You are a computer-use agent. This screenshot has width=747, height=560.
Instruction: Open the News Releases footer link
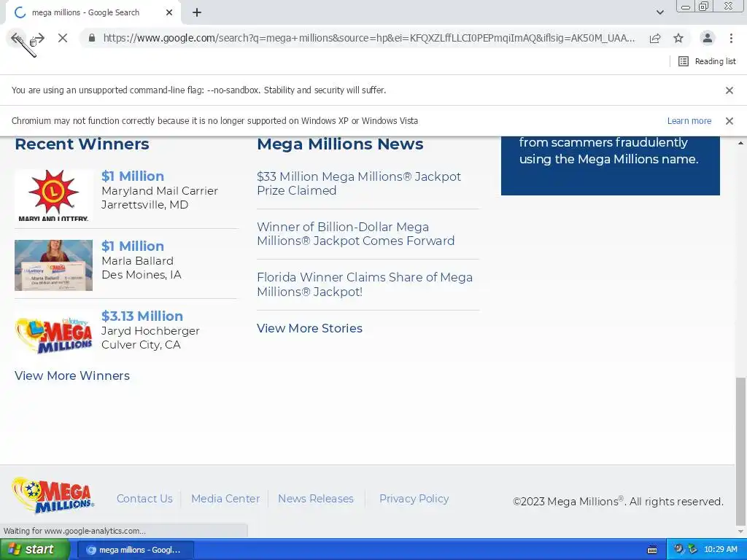[x=316, y=499]
